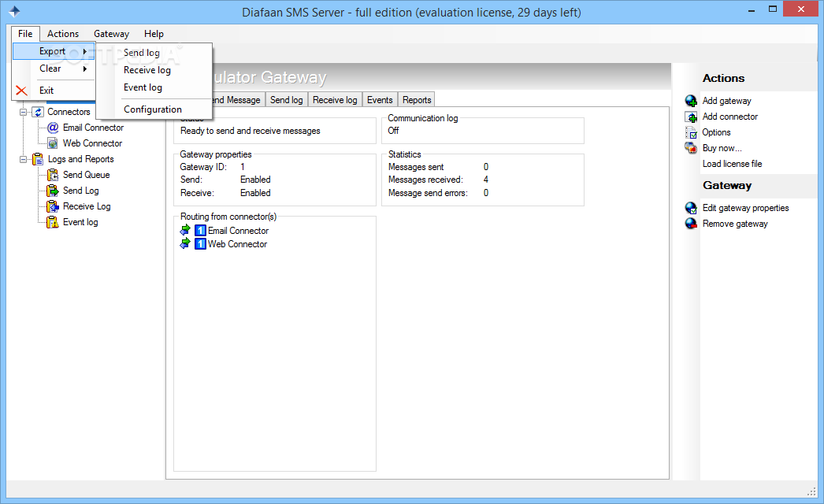Image resolution: width=824 pixels, height=504 pixels.
Task: Click the blue 1 badge next to Web Connector
Action: click(200, 244)
